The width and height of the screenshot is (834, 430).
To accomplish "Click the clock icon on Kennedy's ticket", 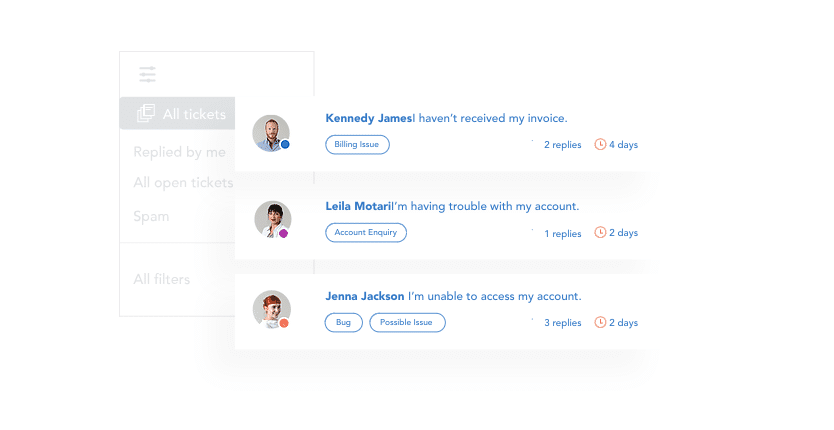I will (x=600, y=144).
